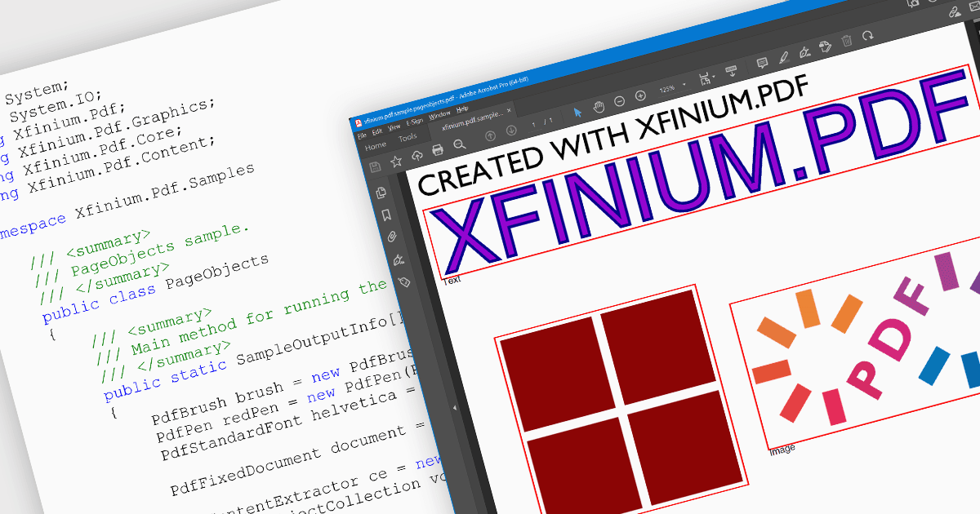Click the Zoom In plus icon
The height and width of the screenshot is (514, 980).
pos(640,95)
